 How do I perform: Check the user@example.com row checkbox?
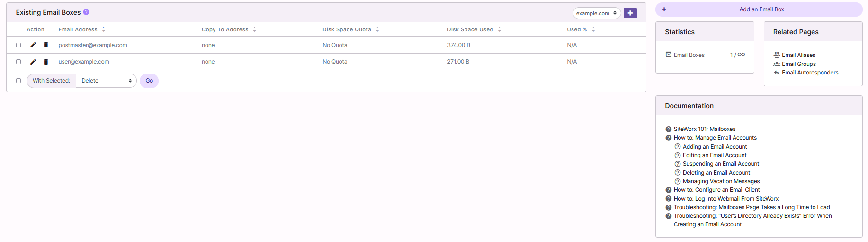coord(18,62)
